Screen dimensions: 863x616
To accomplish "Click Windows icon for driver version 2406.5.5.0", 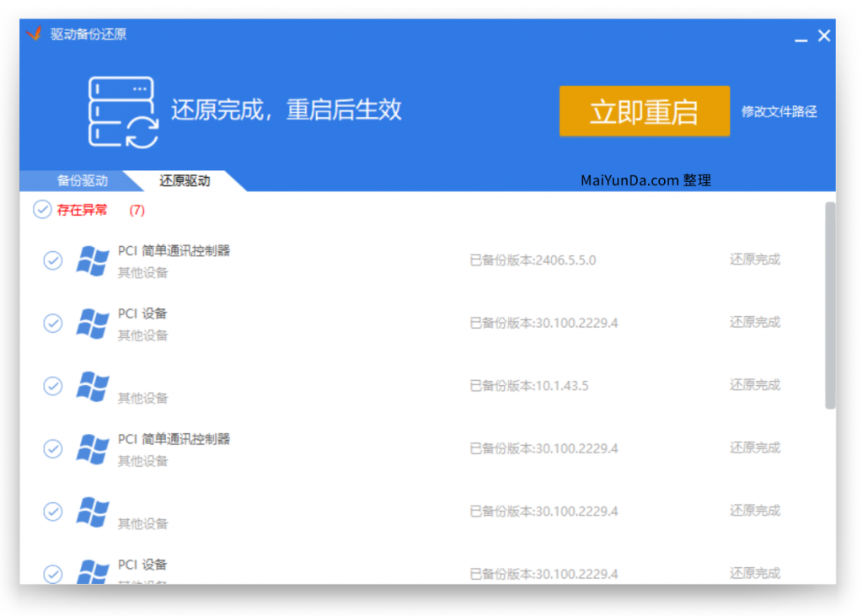I will click(x=93, y=260).
